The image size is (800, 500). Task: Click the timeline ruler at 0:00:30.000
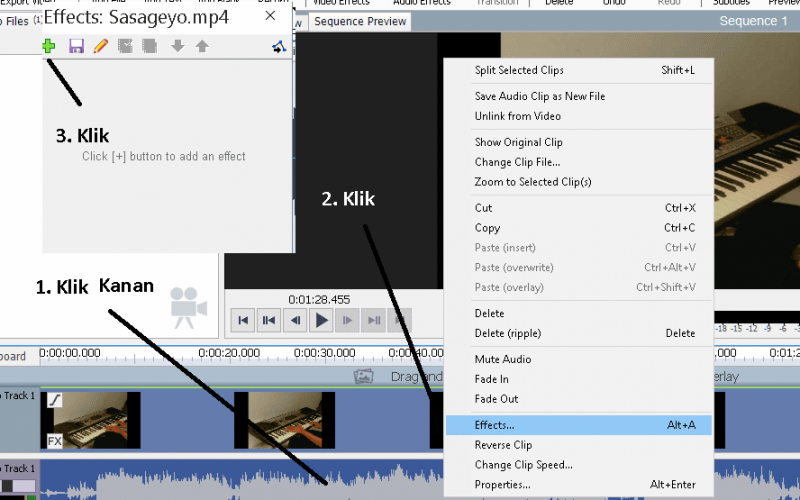click(x=324, y=353)
